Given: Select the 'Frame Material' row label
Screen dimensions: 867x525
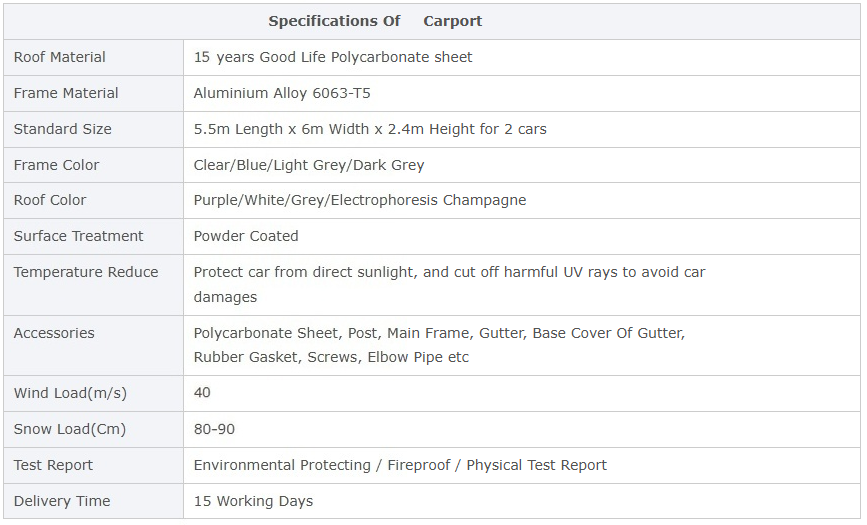Looking at the screenshot, I should (x=66, y=93).
